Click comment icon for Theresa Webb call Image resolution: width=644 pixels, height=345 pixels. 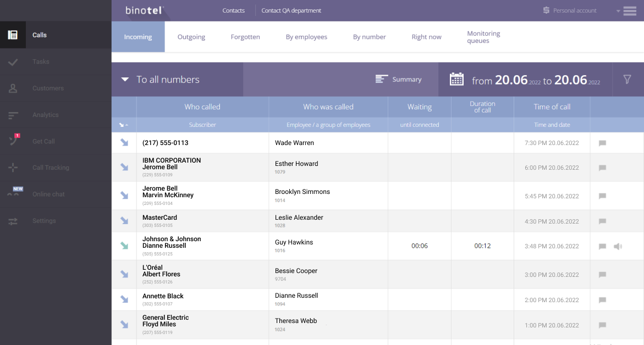point(602,325)
